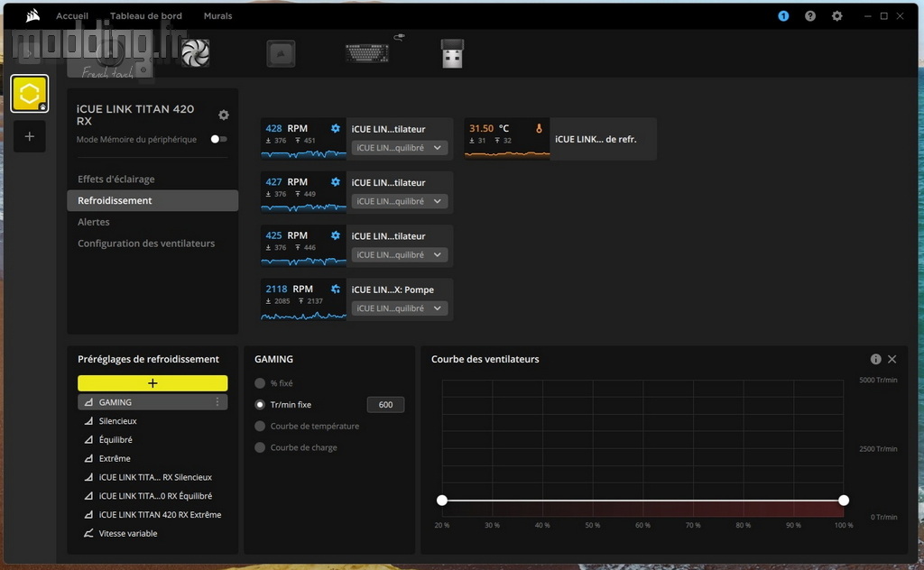The image size is (924, 570).
Task: Toggle Mode Mémoire du périphérique switch
Action: tap(218, 139)
